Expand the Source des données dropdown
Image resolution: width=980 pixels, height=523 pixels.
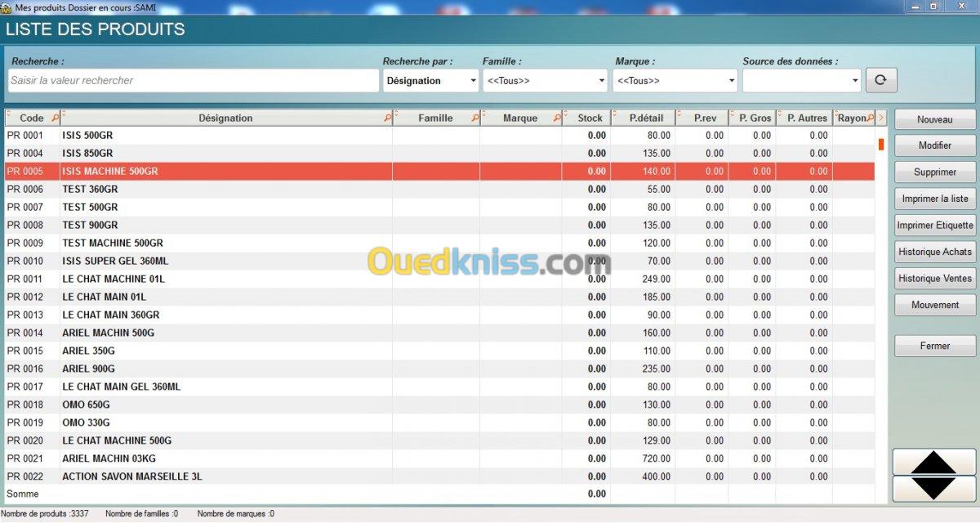click(801, 81)
